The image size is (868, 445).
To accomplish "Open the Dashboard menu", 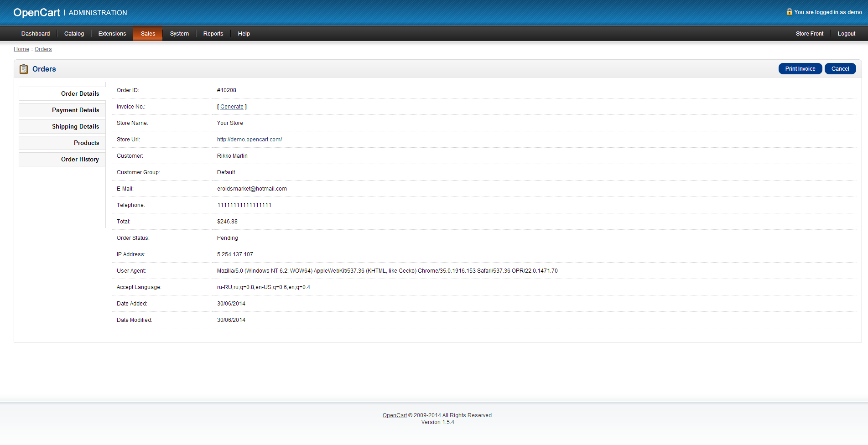I will [36, 34].
